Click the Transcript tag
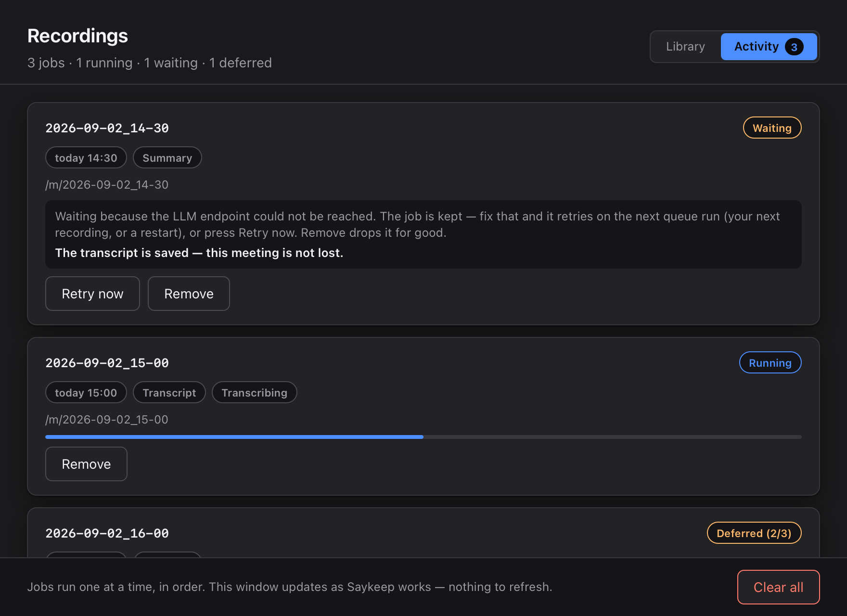This screenshot has width=847, height=616. pyautogui.click(x=169, y=393)
